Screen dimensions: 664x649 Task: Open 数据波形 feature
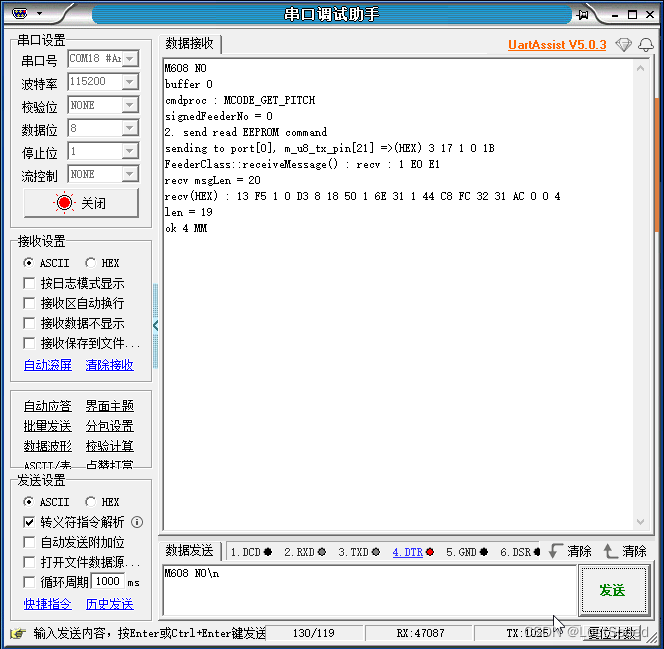point(48,446)
